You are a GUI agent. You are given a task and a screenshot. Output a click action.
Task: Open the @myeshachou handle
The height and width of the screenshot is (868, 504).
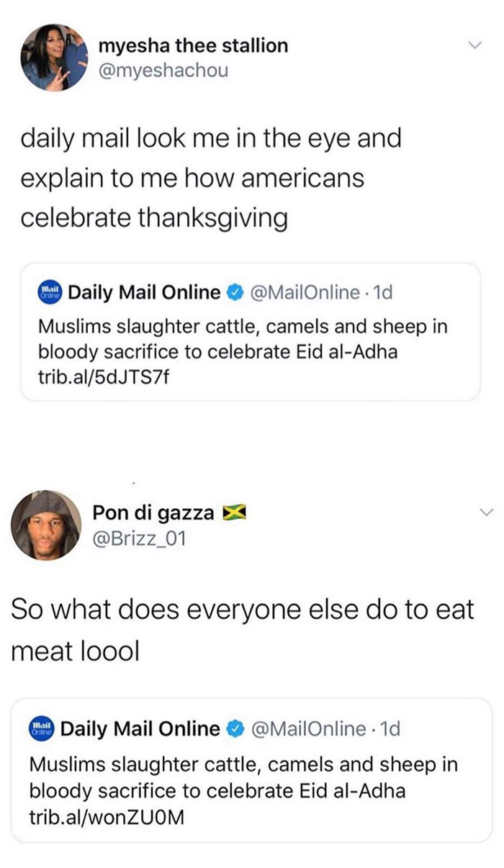click(x=163, y=71)
